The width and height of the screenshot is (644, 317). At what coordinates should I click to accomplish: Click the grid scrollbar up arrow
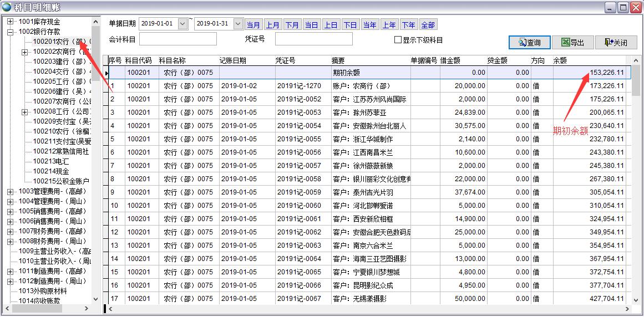tap(635, 59)
